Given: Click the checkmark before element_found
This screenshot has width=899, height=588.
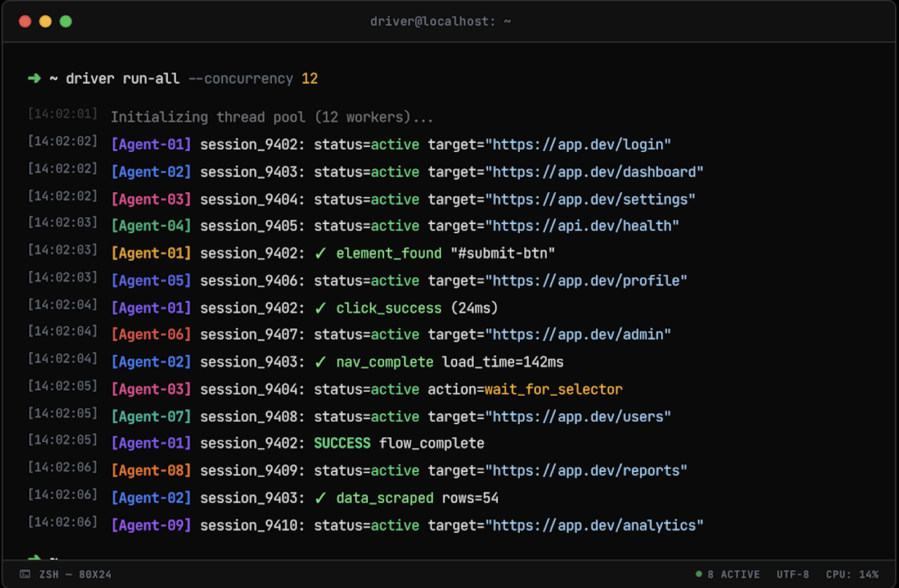Looking at the screenshot, I should [320, 254].
